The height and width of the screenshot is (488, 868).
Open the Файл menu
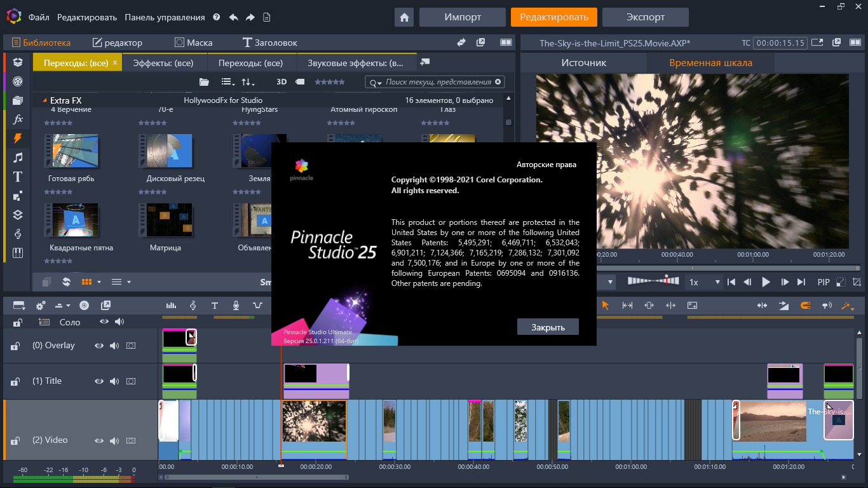pos(39,17)
